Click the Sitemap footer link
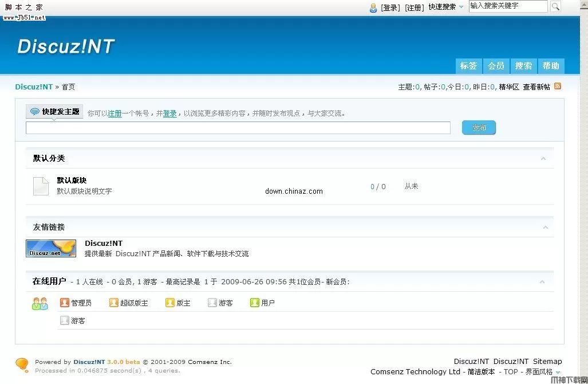Image resolution: width=588 pixels, height=384 pixels. tap(547, 361)
